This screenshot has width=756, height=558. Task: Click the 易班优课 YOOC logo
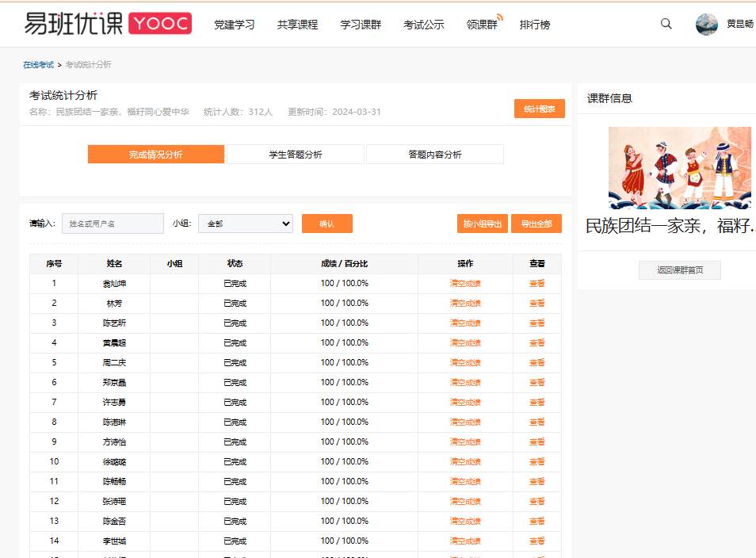click(x=108, y=24)
